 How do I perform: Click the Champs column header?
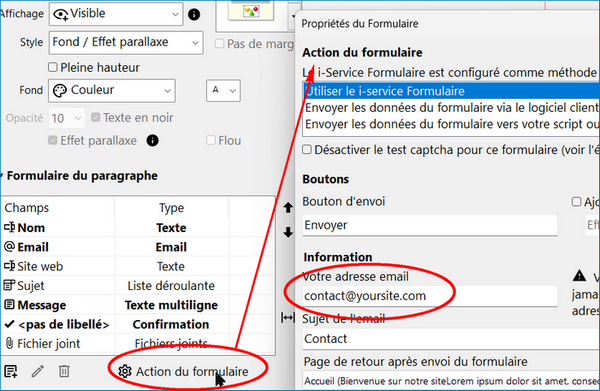click(57, 208)
